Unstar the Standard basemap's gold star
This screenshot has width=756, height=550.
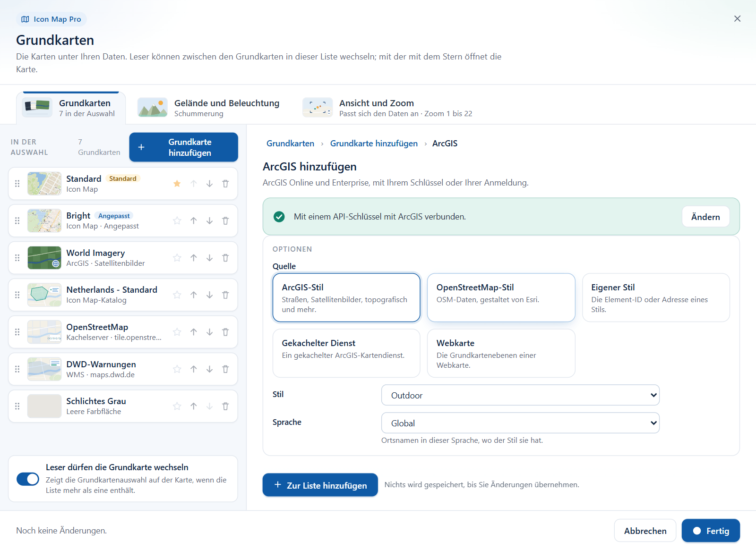click(177, 184)
